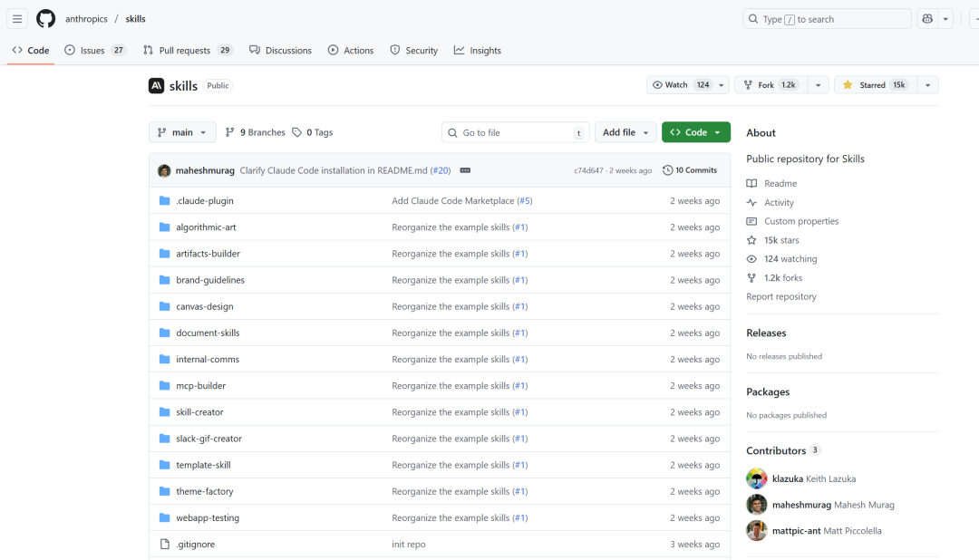The height and width of the screenshot is (560, 979).
Task: Open the mcp-builder folder
Action: [201, 386]
